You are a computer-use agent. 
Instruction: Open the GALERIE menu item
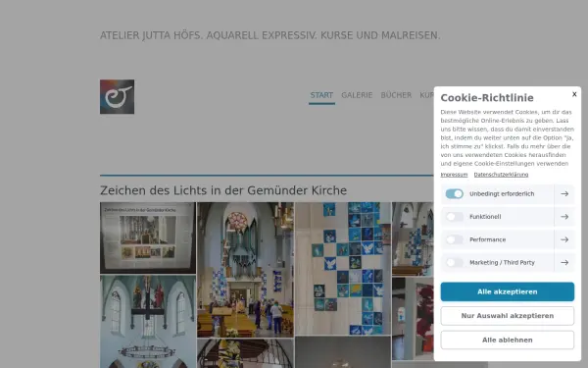357,95
